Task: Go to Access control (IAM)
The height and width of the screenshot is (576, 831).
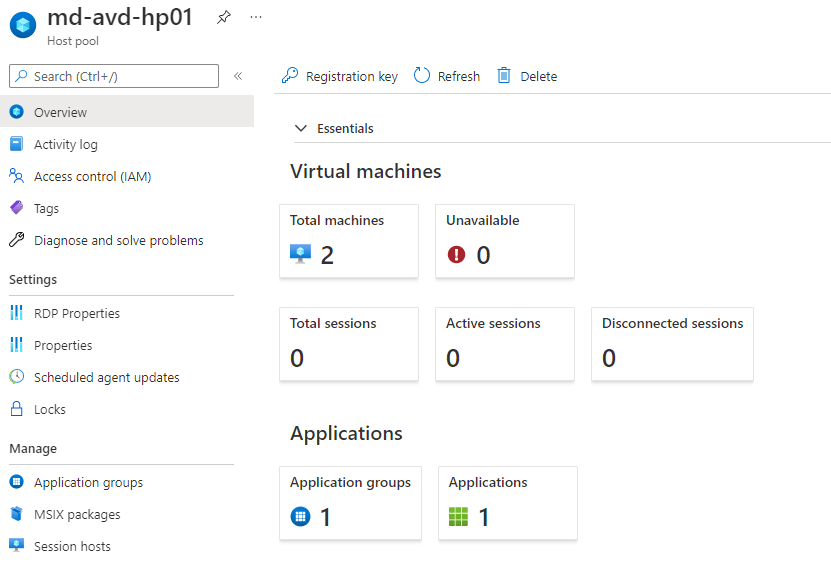Action: (92, 176)
